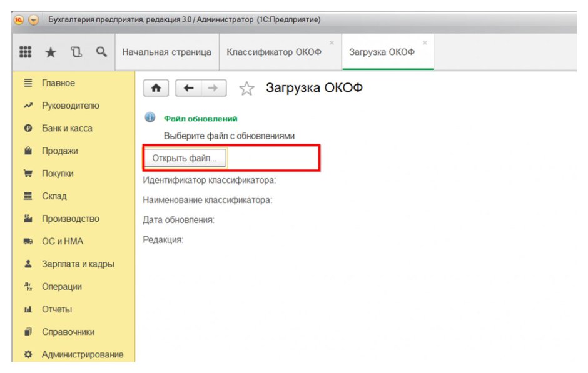Open the 1C main menu dropdown arrow

pos(33,20)
